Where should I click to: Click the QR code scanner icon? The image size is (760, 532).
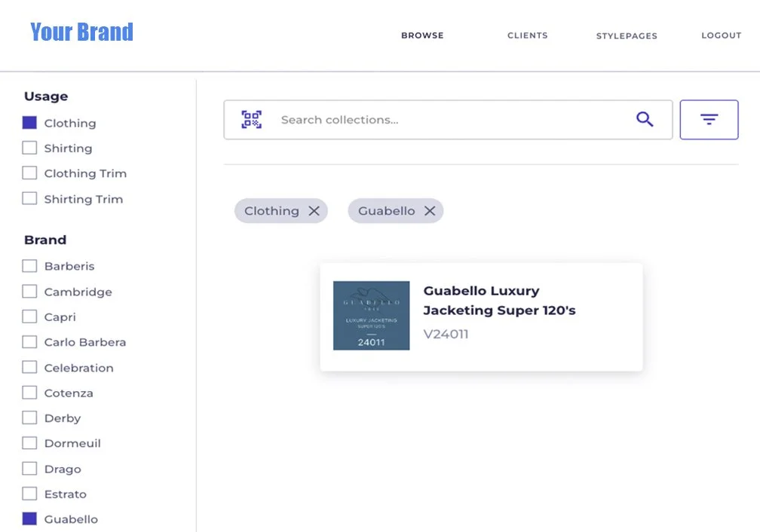click(x=252, y=119)
